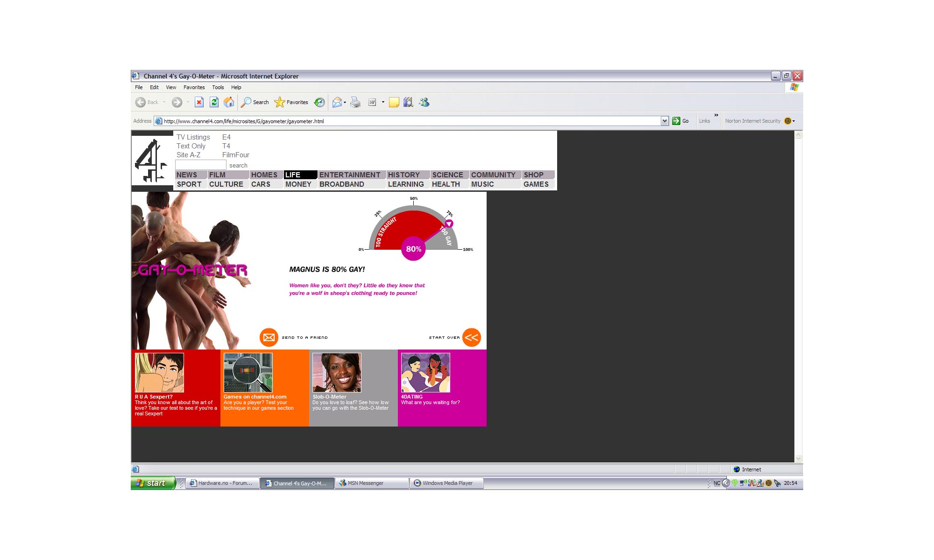This screenshot has width=934, height=560.
Task: Click the Back arrow button
Action: coord(140,102)
